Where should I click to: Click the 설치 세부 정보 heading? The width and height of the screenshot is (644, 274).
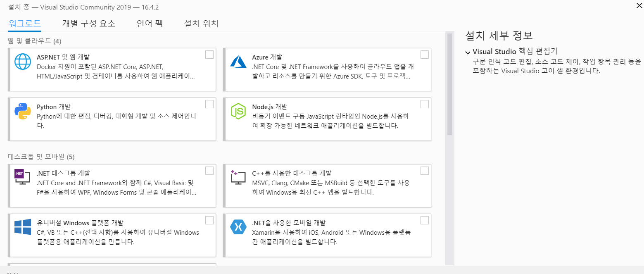pos(499,36)
